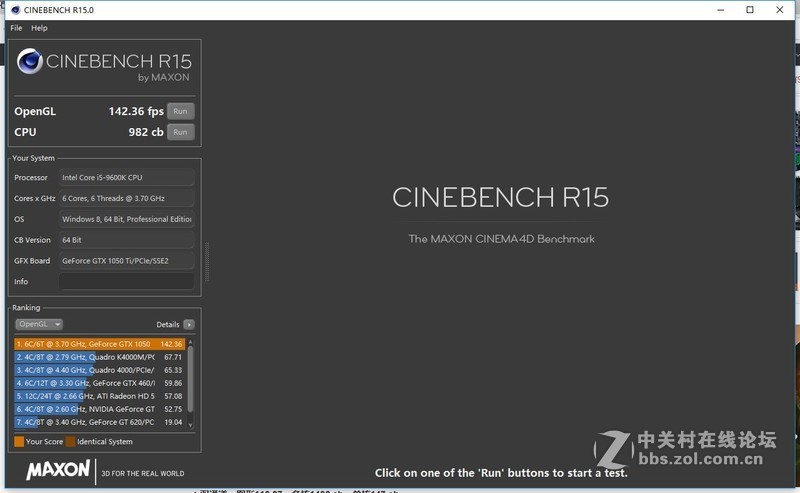Click the Info input field
The height and width of the screenshot is (493, 800).
point(127,282)
